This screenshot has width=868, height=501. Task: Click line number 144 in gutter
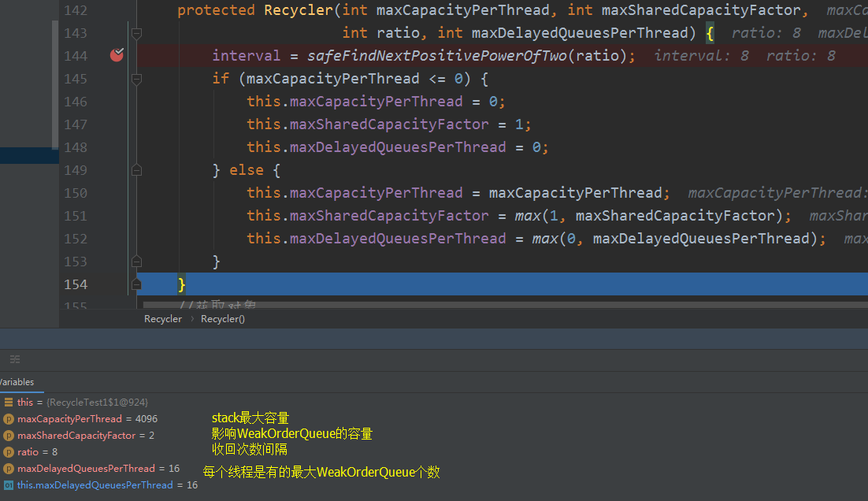76,56
